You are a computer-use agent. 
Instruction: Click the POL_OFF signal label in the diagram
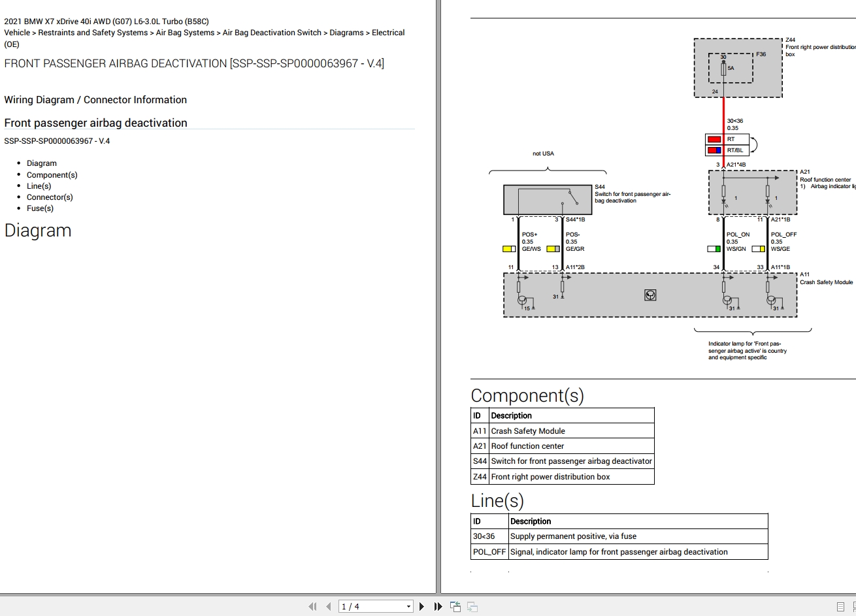783,235
